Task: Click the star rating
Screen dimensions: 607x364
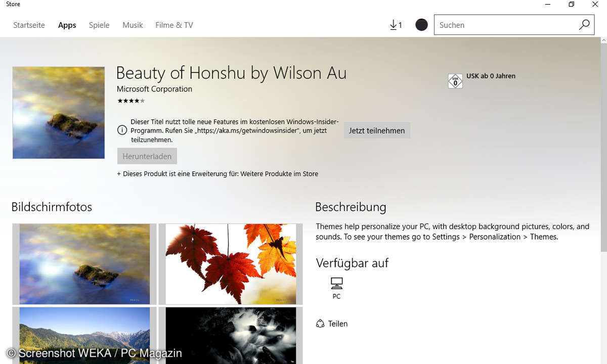Action: [131, 101]
